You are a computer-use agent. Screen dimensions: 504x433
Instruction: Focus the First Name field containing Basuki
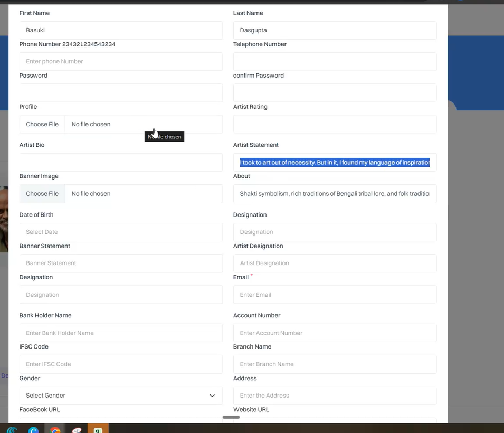coord(121,31)
